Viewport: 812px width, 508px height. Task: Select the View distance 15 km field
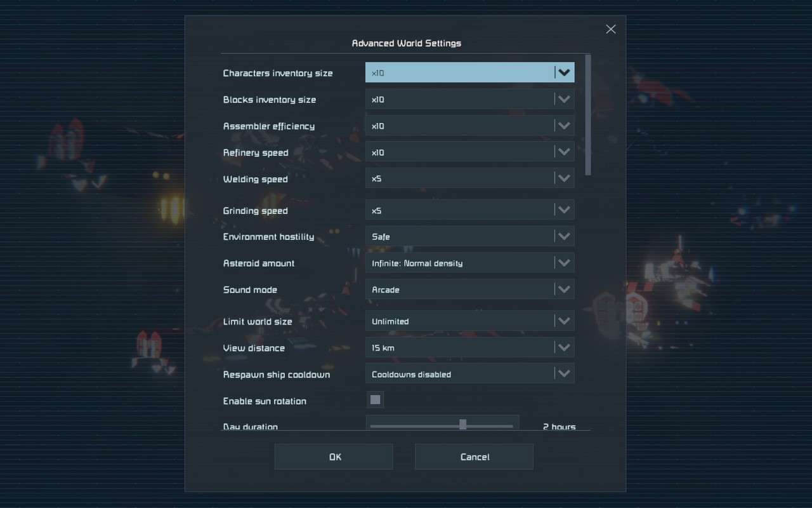point(459,348)
